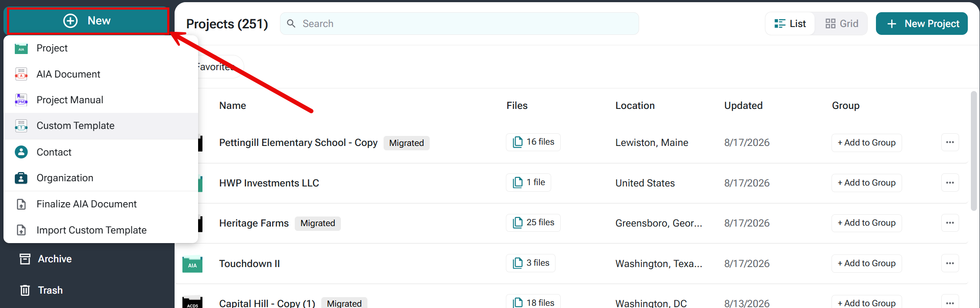
Task: Click the project list vertical scrollbar
Action: (974, 151)
